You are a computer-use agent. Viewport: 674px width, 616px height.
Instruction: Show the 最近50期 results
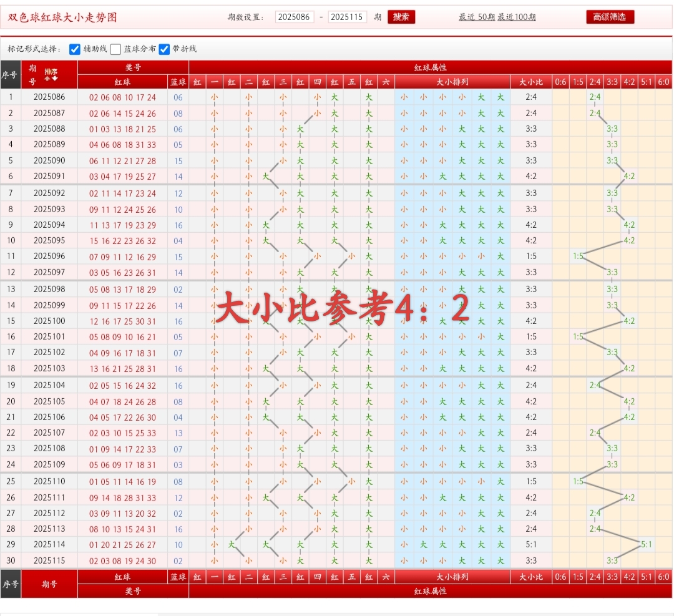(x=477, y=17)
